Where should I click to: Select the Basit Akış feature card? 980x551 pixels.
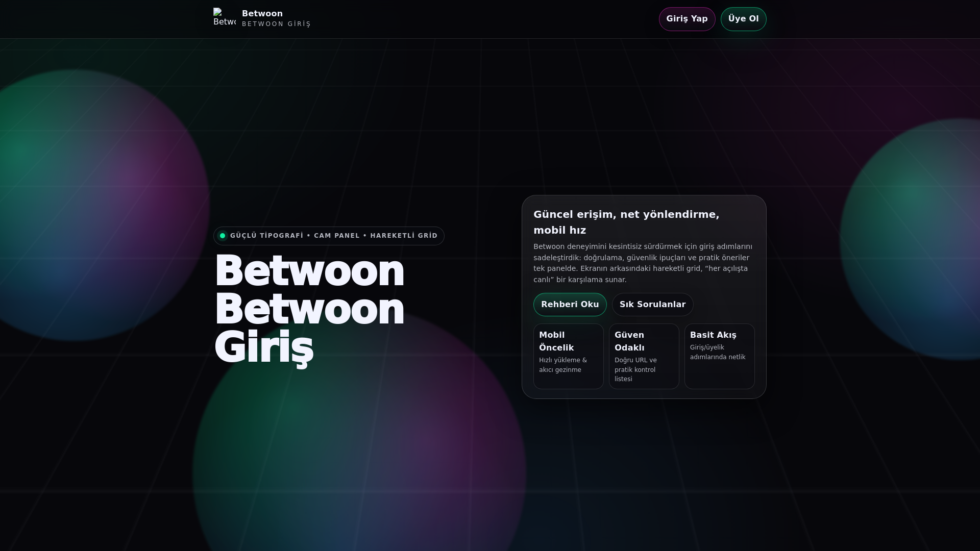tap(720, 356)
